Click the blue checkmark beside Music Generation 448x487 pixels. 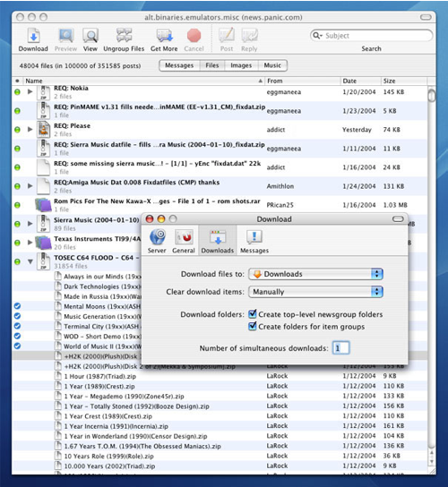point(17,316)
